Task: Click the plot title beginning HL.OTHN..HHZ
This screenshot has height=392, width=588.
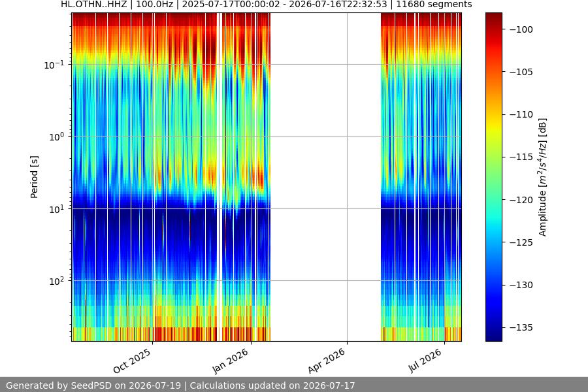Action: point(267,5)
